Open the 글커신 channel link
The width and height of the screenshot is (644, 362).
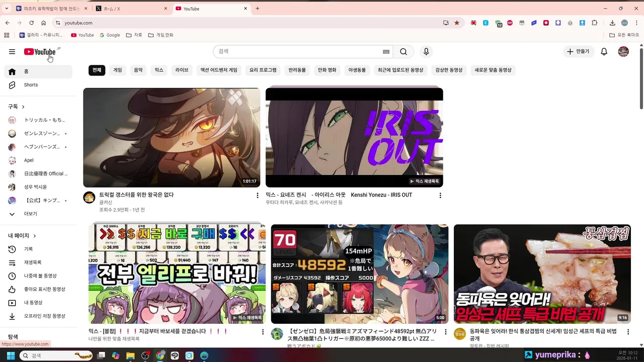click(x=106, y=202)
